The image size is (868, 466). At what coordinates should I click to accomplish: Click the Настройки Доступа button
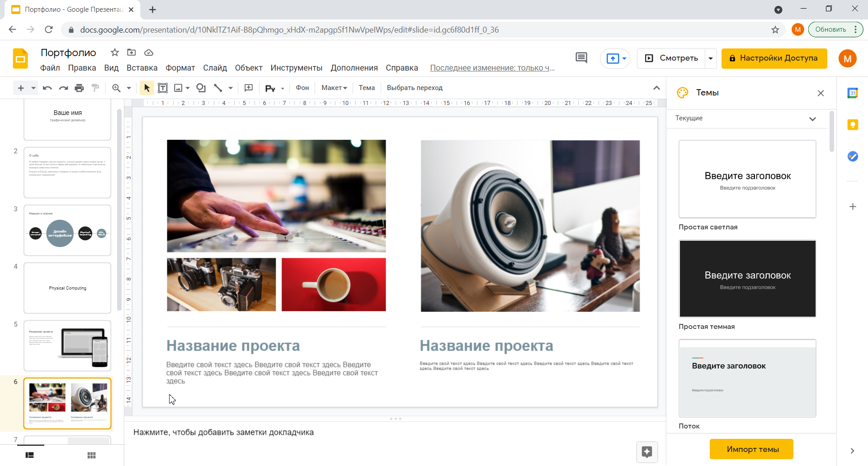[774, 58]
